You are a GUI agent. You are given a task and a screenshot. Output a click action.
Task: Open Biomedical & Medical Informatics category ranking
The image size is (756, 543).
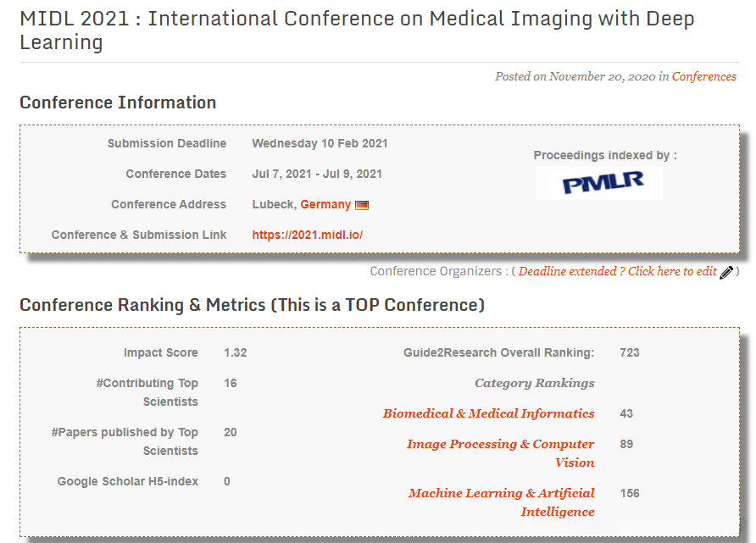click(x=488, y=413)
